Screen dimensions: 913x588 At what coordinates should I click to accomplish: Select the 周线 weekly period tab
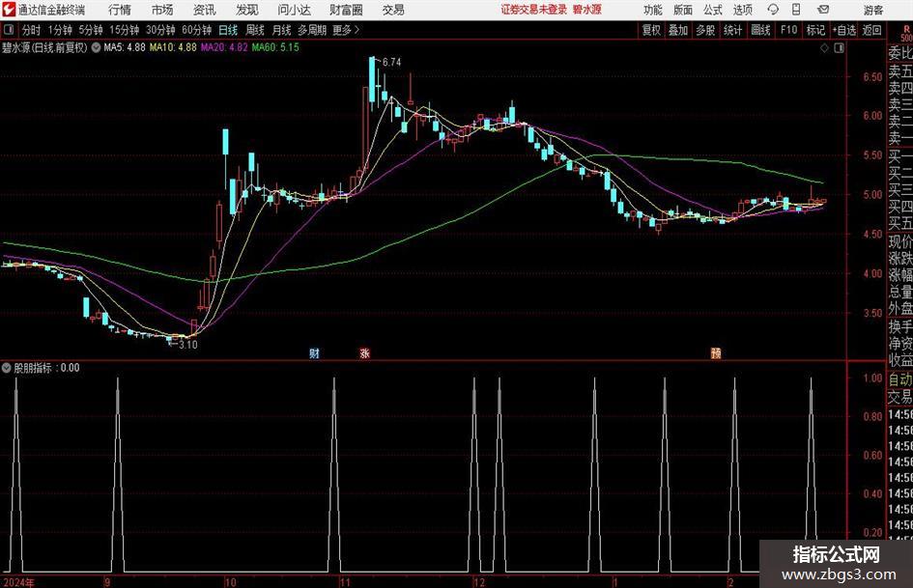pos(255,30)
